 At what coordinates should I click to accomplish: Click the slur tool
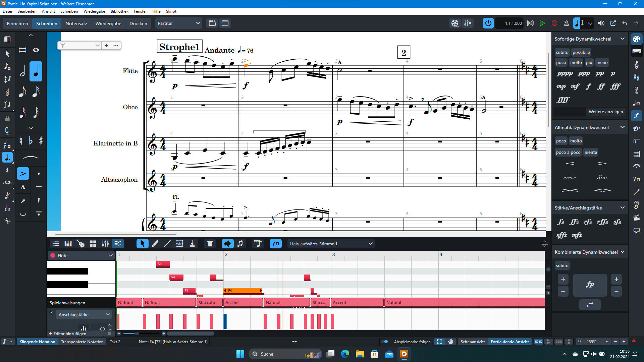pyautogui.click(x=31, y=158)
